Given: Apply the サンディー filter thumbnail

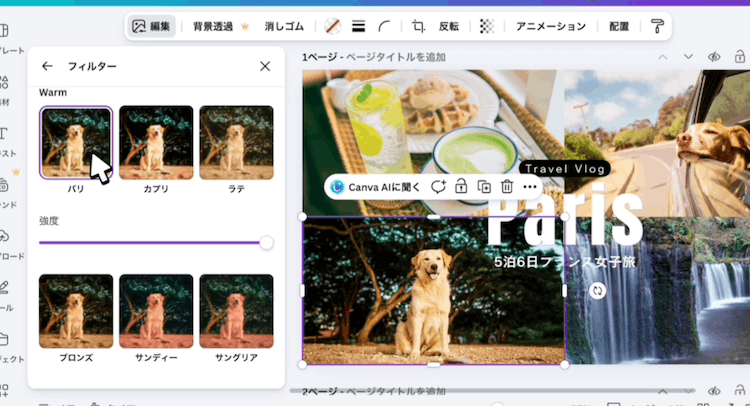Looking at the screenshot, I should tap(156, 311).
